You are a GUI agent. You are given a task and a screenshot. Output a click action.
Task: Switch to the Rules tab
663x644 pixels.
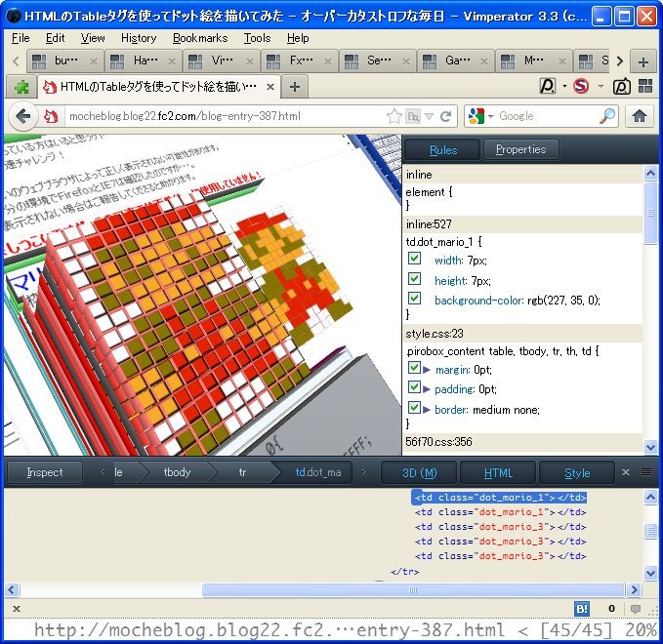[442, 149]
